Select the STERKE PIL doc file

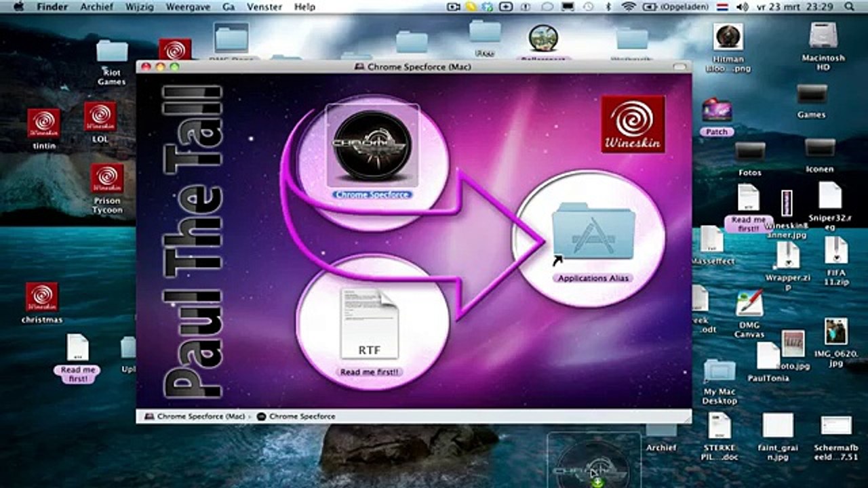click(x=719, y=426)
